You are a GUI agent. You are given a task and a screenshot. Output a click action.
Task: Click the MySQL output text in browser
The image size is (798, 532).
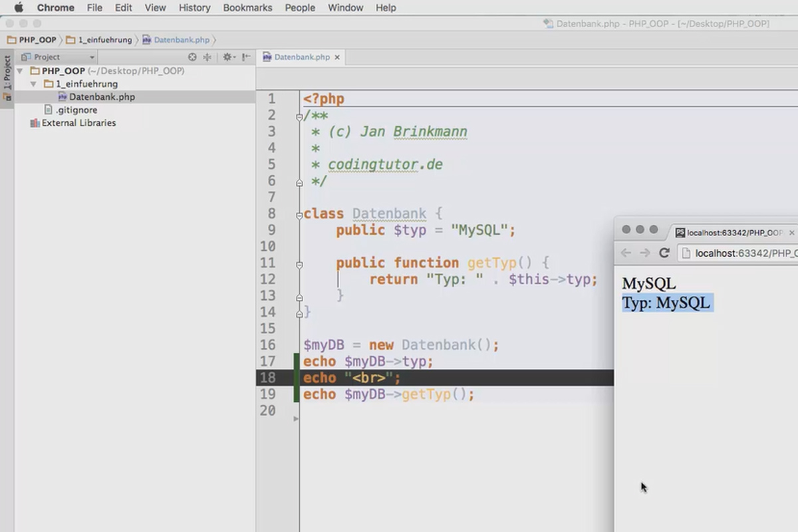[649, 283]
